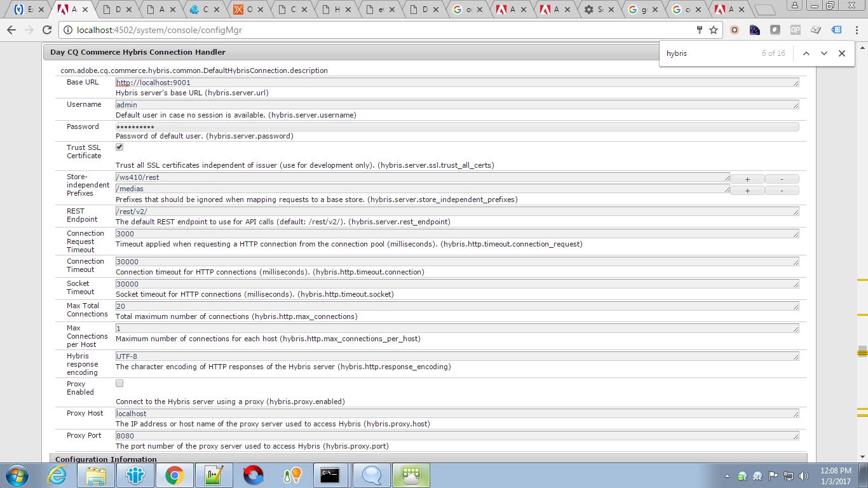This screenshot has height=488, width=868.
Task: Add a prefix after the /ws410/rest row
Action: click(x=747, y=179)
